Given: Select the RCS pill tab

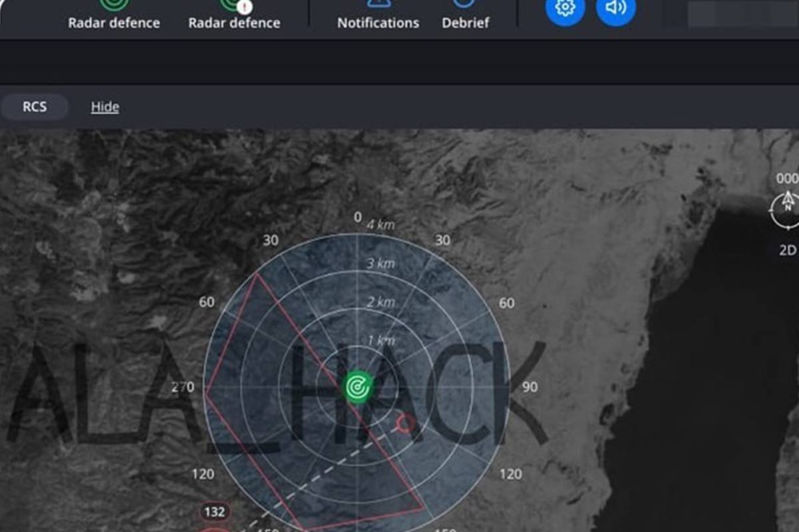Looking at the screenshot, I should 34,106.
